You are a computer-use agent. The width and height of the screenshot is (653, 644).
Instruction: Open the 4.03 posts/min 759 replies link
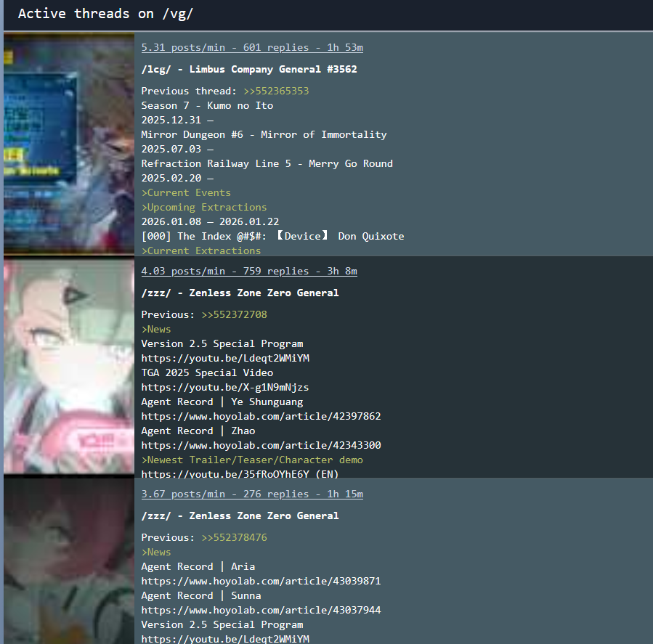pos(249,271)
